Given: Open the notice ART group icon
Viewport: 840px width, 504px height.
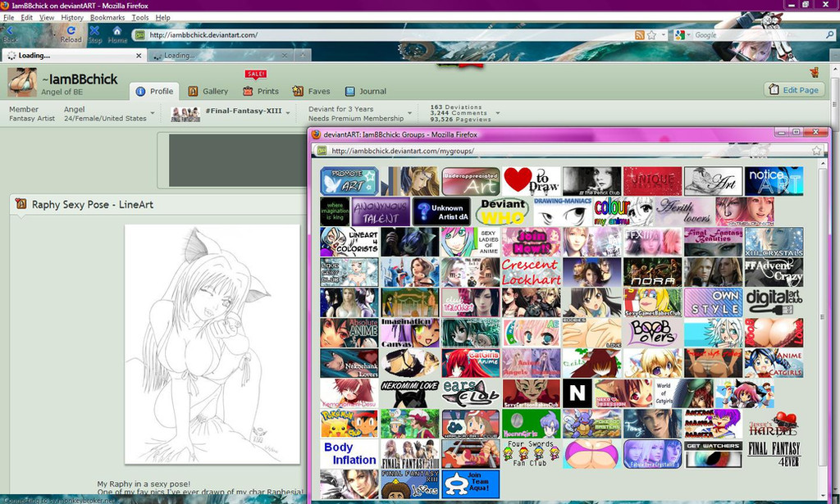Looking at the screenshot, I should pos(774,181).
